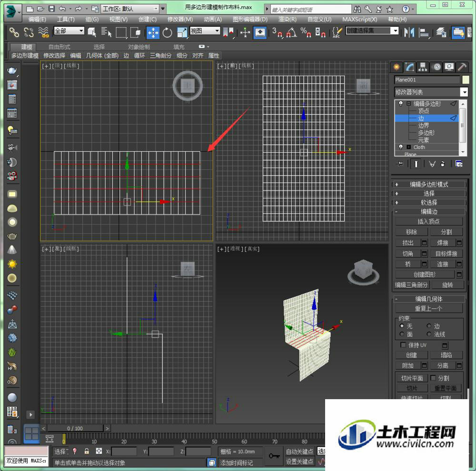The width and height of the screenshot is (476, 471).
Task: Switch to the 自由形式 ribbon tab
Action: (x=59, y=47)
